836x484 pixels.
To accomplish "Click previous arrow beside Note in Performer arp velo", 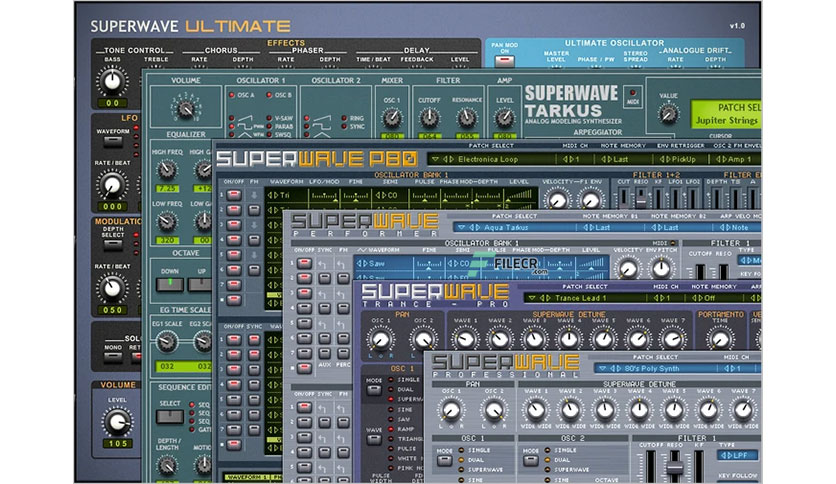I will (x=720, y=228).
